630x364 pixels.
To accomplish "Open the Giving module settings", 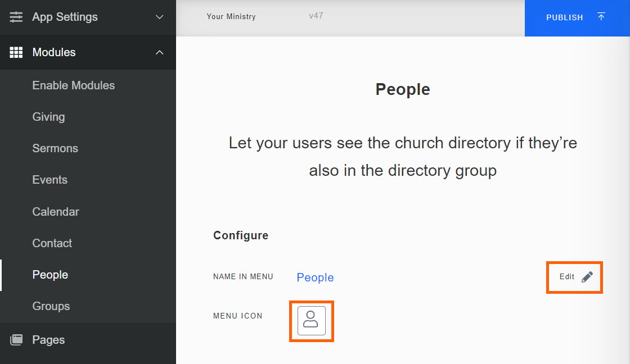I will [48, 117].
